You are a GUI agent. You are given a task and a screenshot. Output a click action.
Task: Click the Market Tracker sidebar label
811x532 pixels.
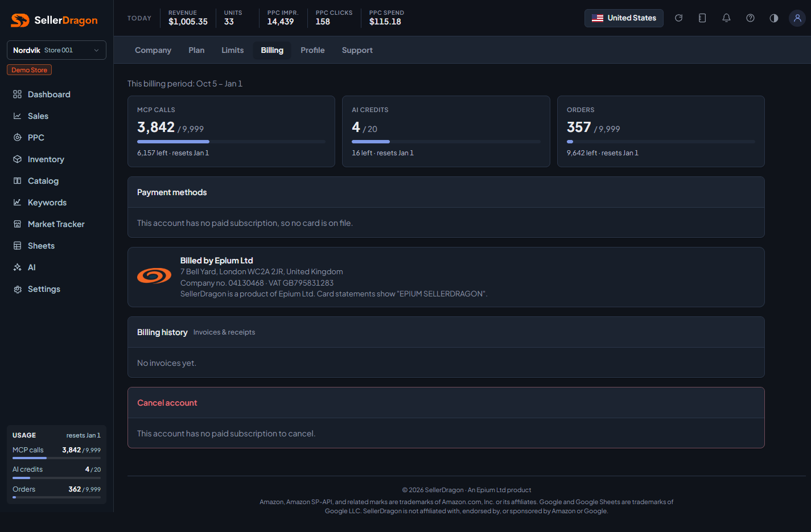tap(56, 224)
